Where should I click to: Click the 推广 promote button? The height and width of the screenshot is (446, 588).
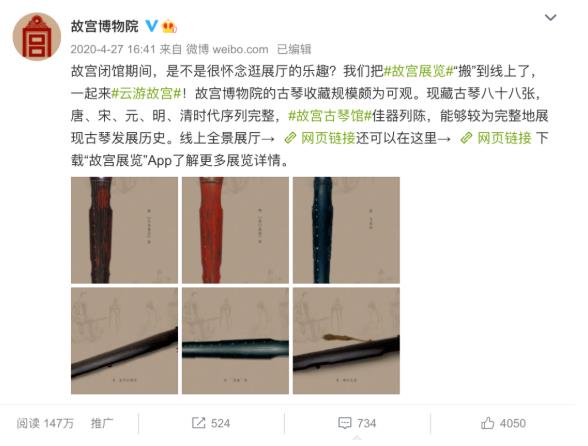(102, 423)
